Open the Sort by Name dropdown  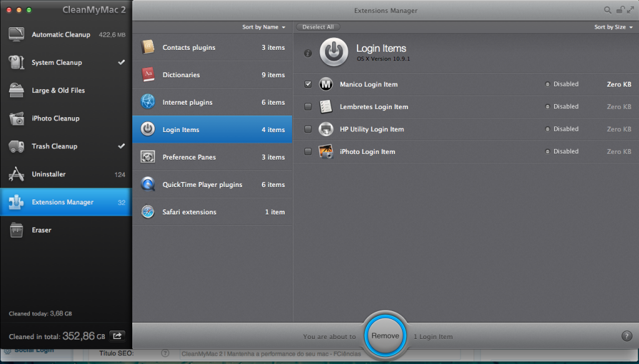(x=264, y=27)
